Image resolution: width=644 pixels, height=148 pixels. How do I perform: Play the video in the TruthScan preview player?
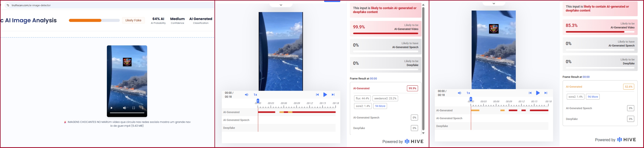tap(111, 108)
